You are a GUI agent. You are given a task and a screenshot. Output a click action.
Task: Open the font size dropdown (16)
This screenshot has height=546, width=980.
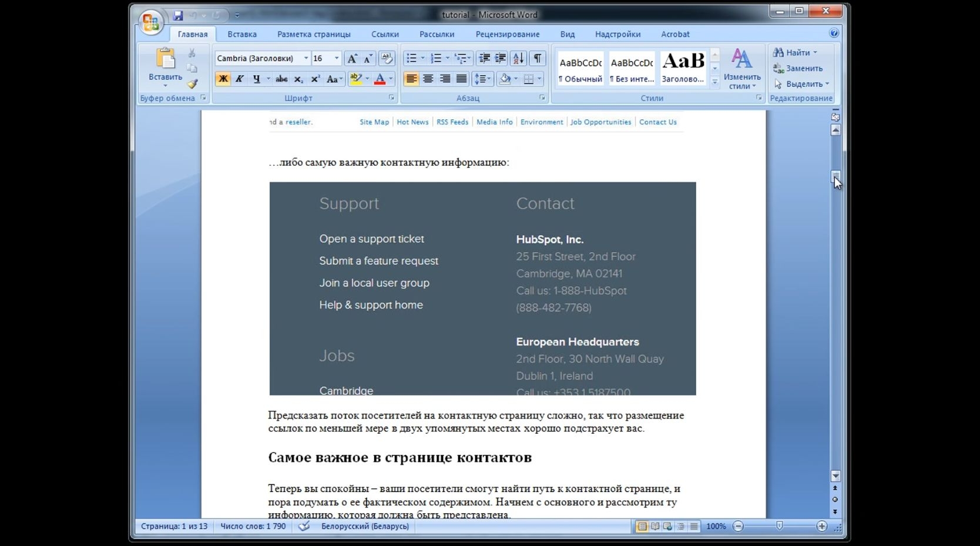[337, 58]
